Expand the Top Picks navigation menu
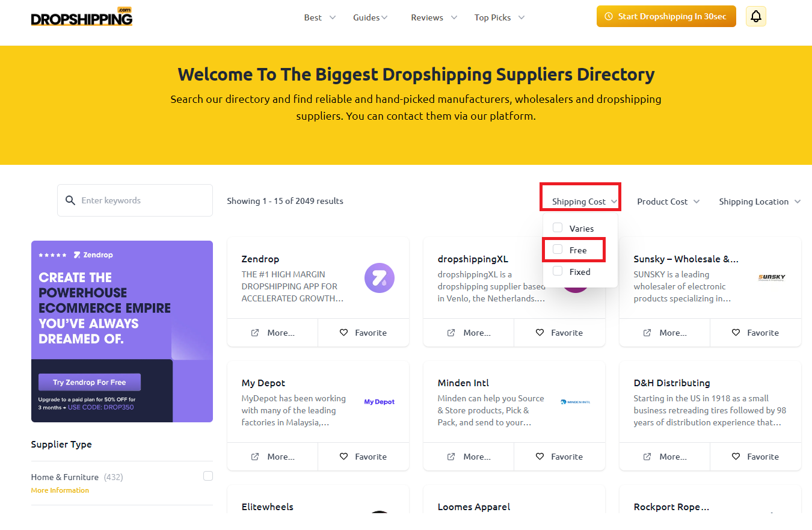Screen dimensions: 812x530 (x=500, y=17)
